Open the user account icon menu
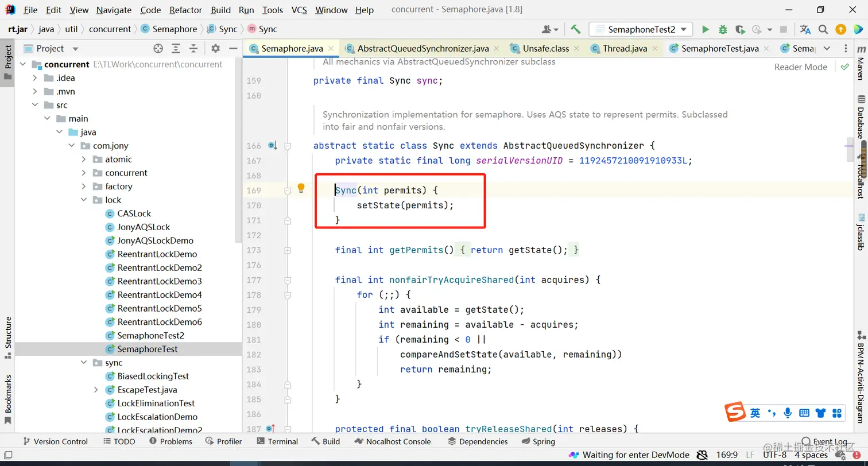The image size is (868, 466). tap(549, 29)
